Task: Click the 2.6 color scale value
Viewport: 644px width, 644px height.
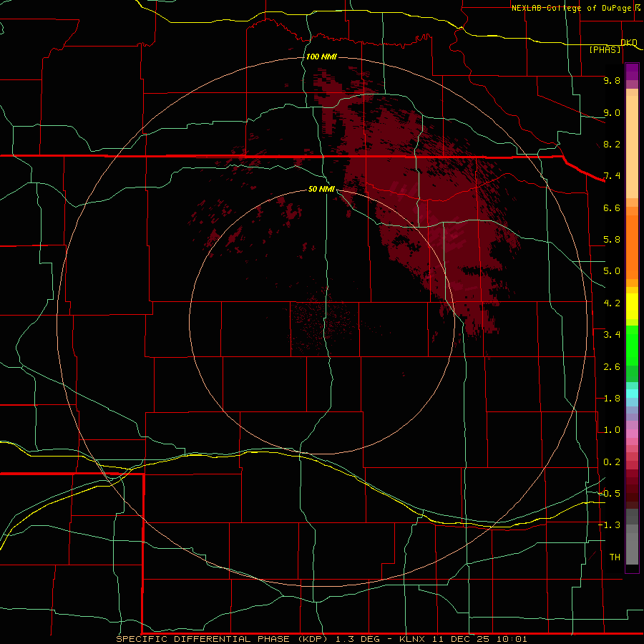Action: tap(612, 367)
